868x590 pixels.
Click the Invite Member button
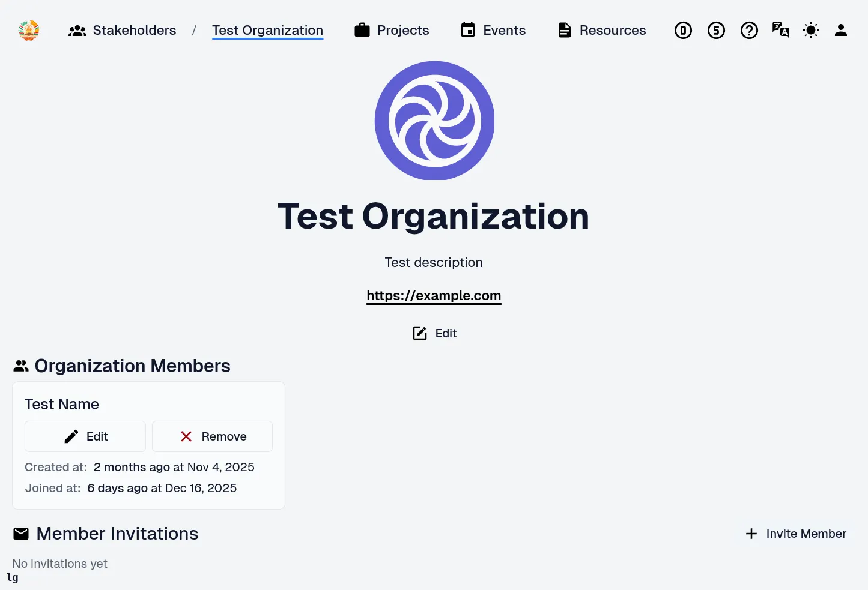point(796,534)
